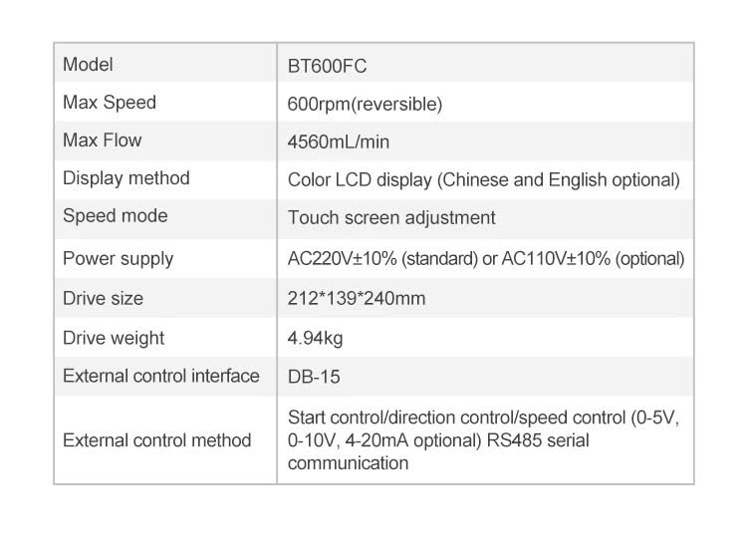
Task: Select Touch screen adjustment text
Action: pos(391,218)
